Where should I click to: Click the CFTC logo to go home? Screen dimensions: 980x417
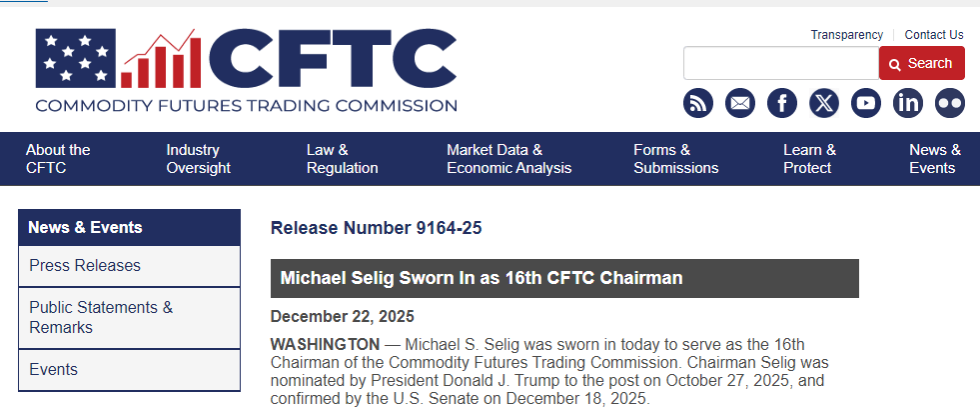(246, 70)
